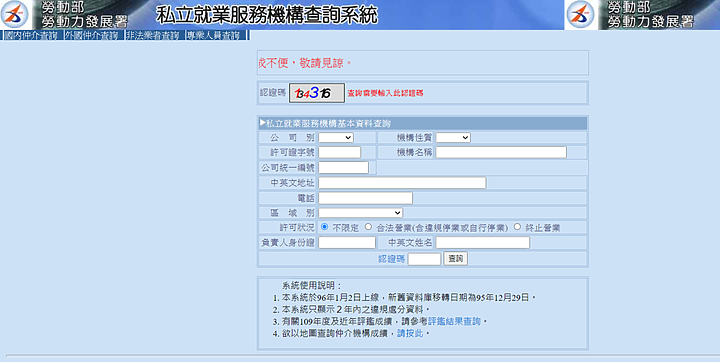
Task: Click the note about ２年內之違規處分資料
Action: [x=355, y=309]
